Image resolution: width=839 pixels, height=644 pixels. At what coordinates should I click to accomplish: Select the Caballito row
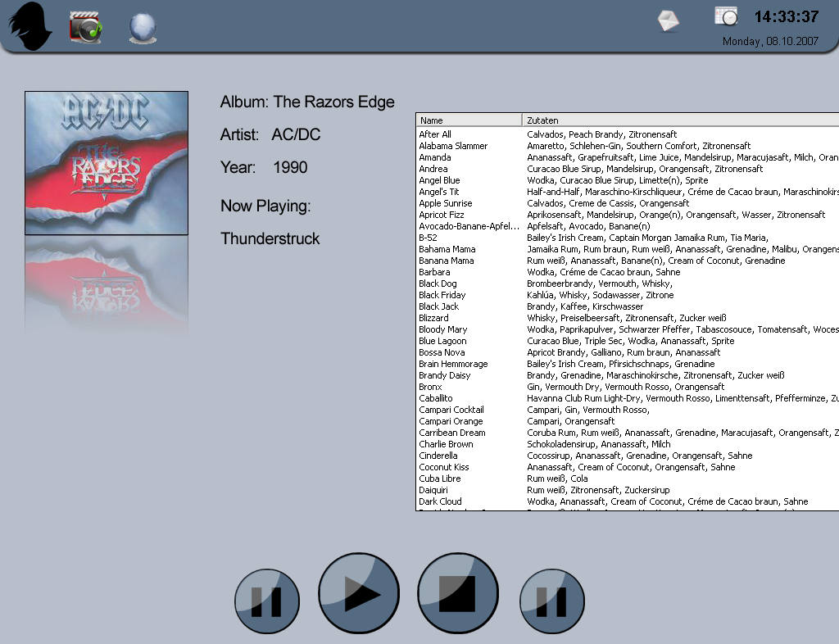[628, 398]
